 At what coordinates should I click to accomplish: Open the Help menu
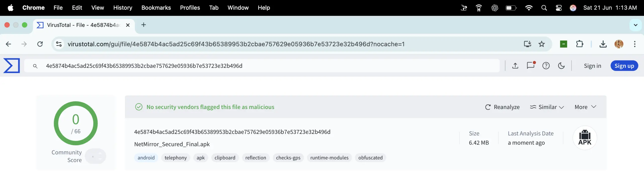(x=264, y=8)
